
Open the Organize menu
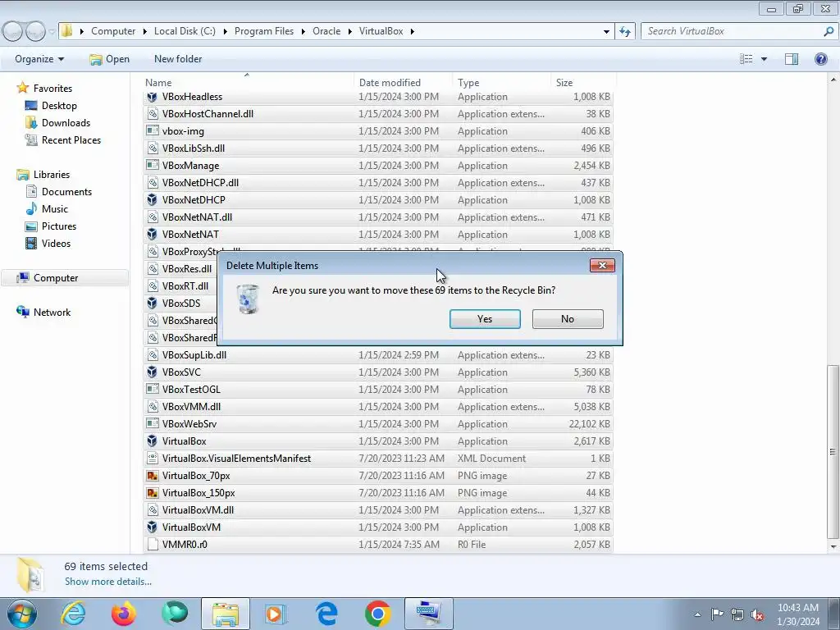pyautogui.click(x=39, y=59)
